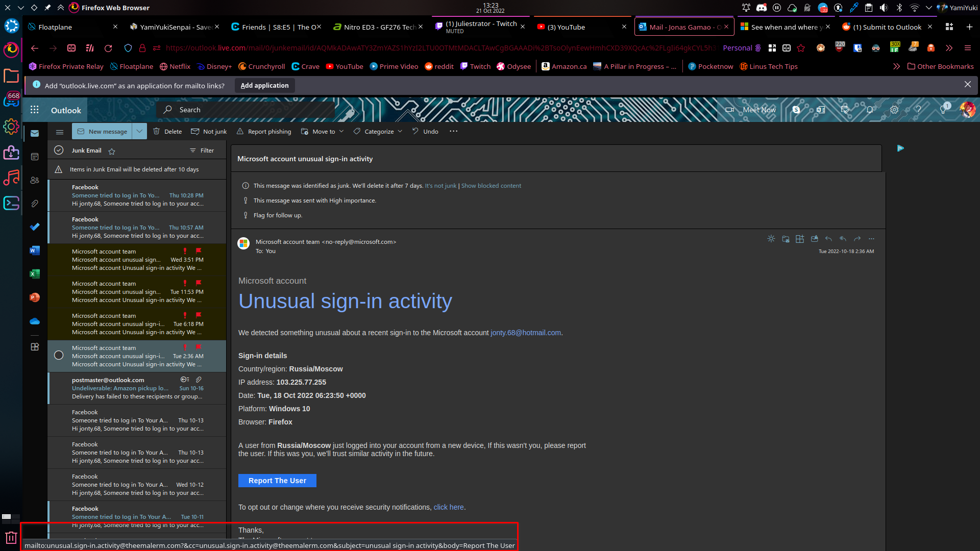Open the More apps icon in rail
This screenshot has height=551, width=980.
tap(35, 347)
